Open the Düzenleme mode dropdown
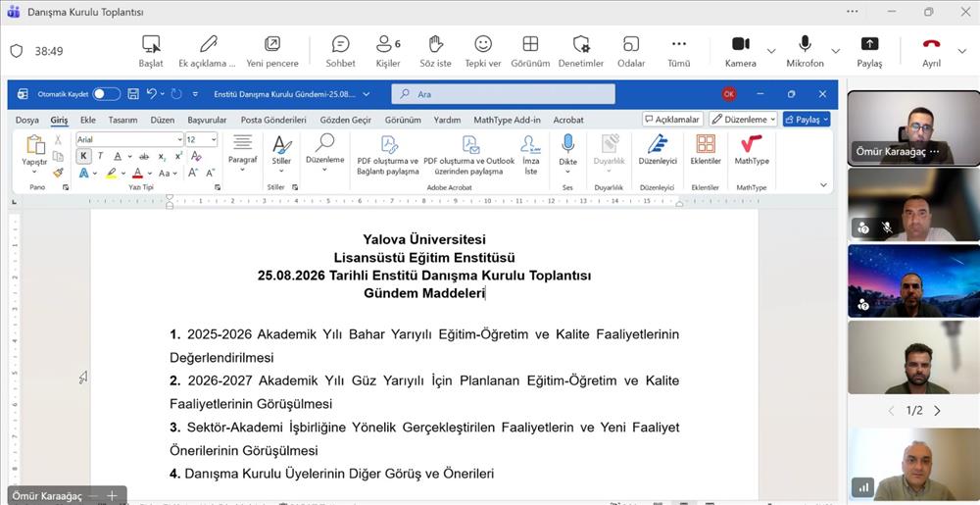980x505 pixels. coord(743,119)
